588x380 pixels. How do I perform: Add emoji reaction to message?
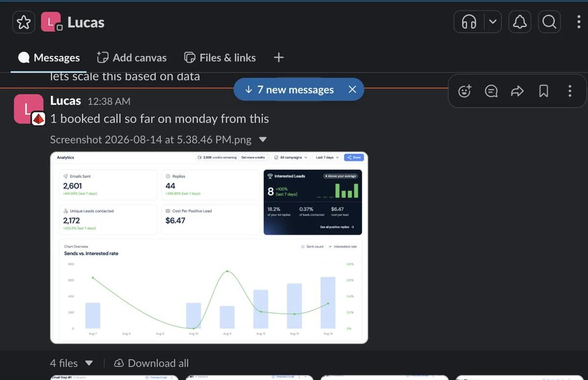pos(465,91)
